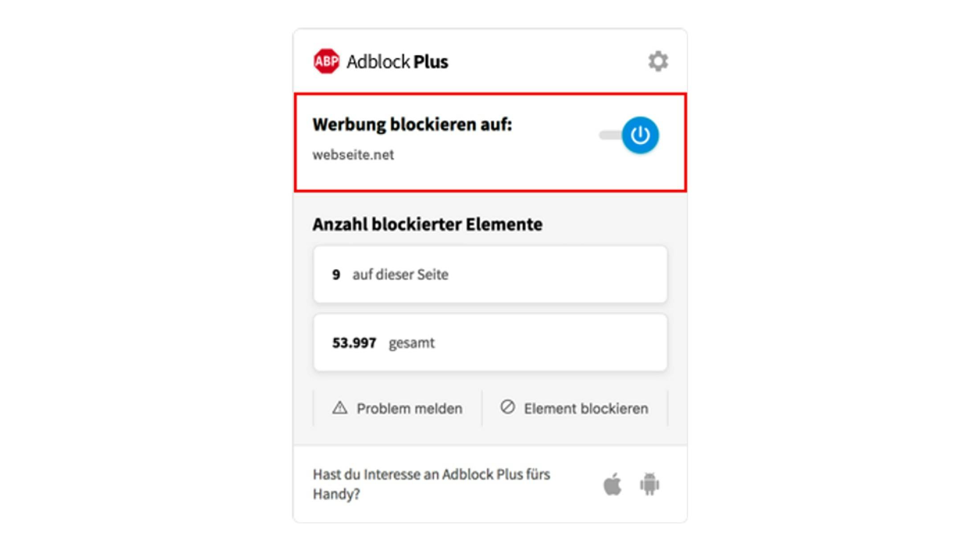Screen dimensions: 980x551
Task: Click the 53.997 total blocked number
Action: [354, 343]
